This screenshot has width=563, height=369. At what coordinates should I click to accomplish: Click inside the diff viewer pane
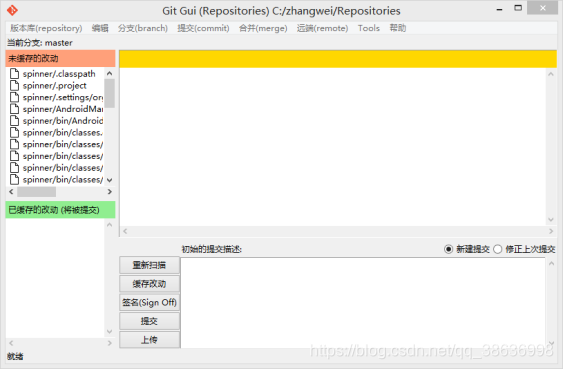[x=333, y=147]
